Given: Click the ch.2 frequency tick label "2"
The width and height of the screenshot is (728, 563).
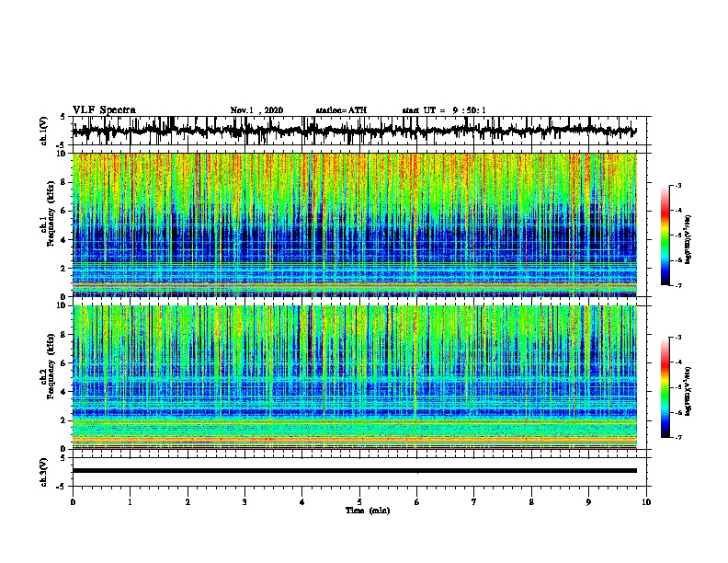Looking at the screenshot, I should [x=63, y=420].
